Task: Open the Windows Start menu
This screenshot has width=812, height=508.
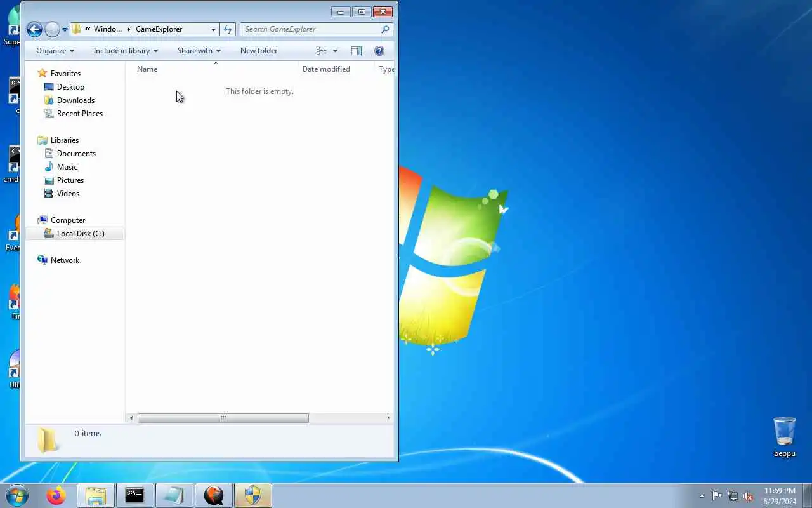Action: click(x=17, y=495)
